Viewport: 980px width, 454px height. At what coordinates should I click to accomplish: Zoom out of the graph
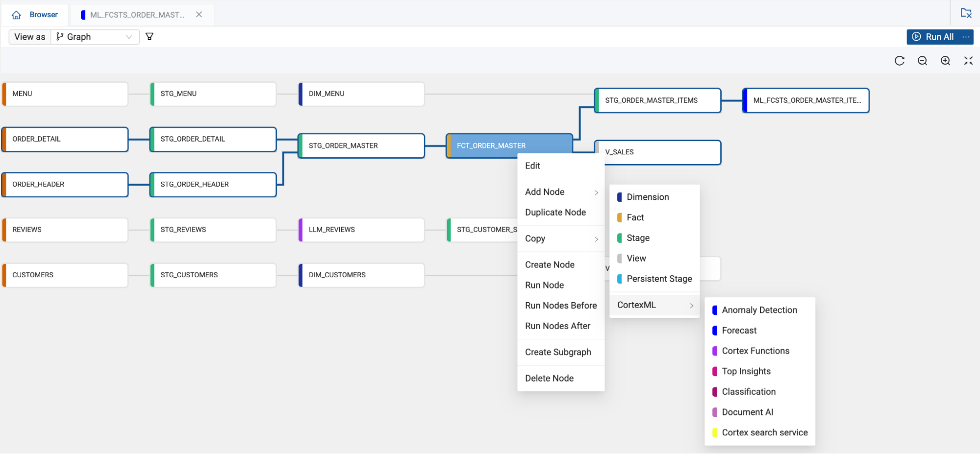tap(922, 61)
